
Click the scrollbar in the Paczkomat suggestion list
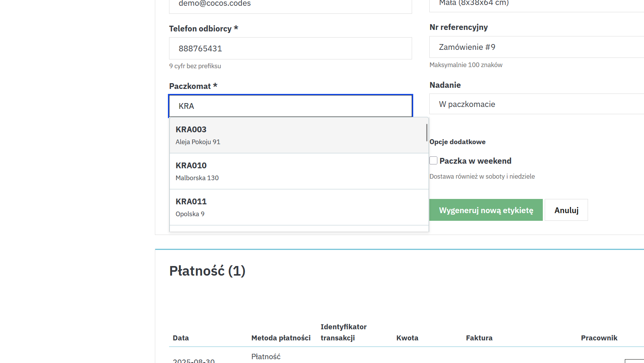(x=427, y=133)
